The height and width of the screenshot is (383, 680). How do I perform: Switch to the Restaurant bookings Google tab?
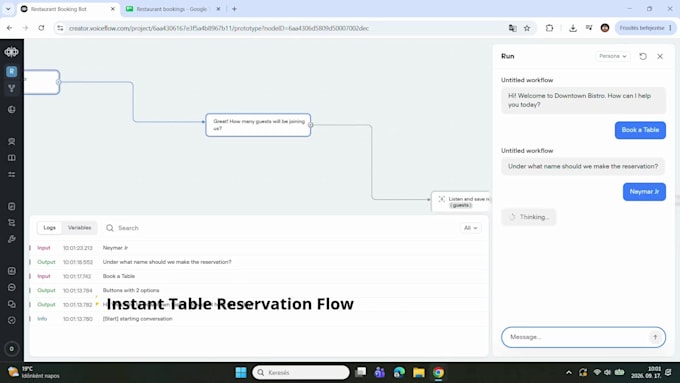[172, 9]
